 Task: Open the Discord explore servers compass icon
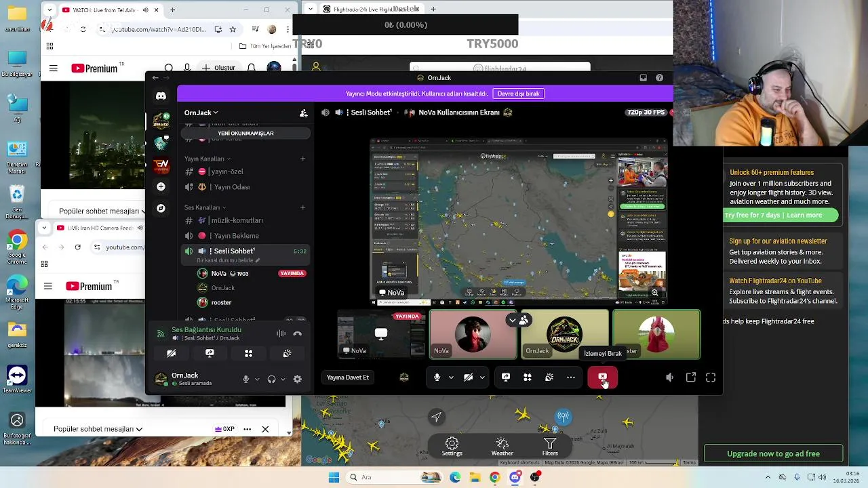click(x=161, y=208)
